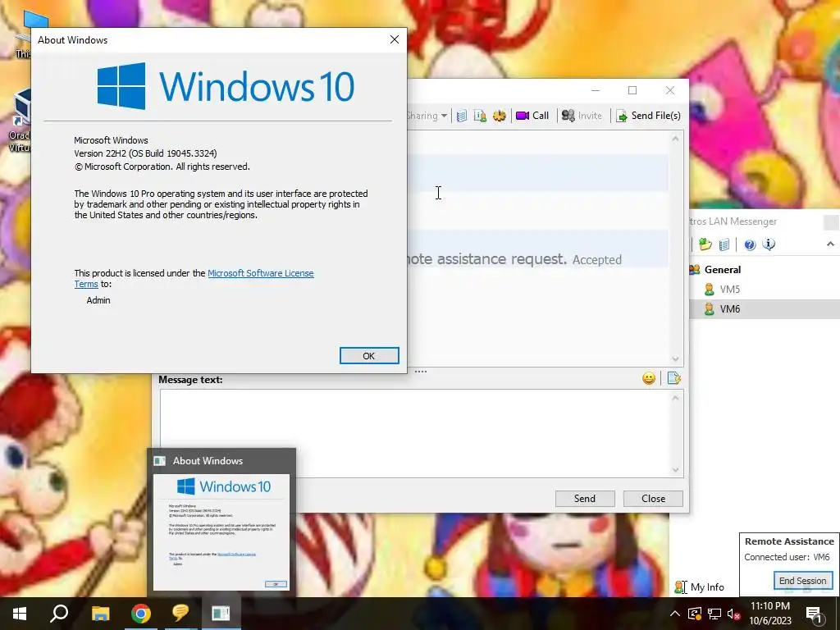Open the info speech bubble icon in LAN Messenger
The height and width of the screenshot is (630, 840).
click(769, 244)
